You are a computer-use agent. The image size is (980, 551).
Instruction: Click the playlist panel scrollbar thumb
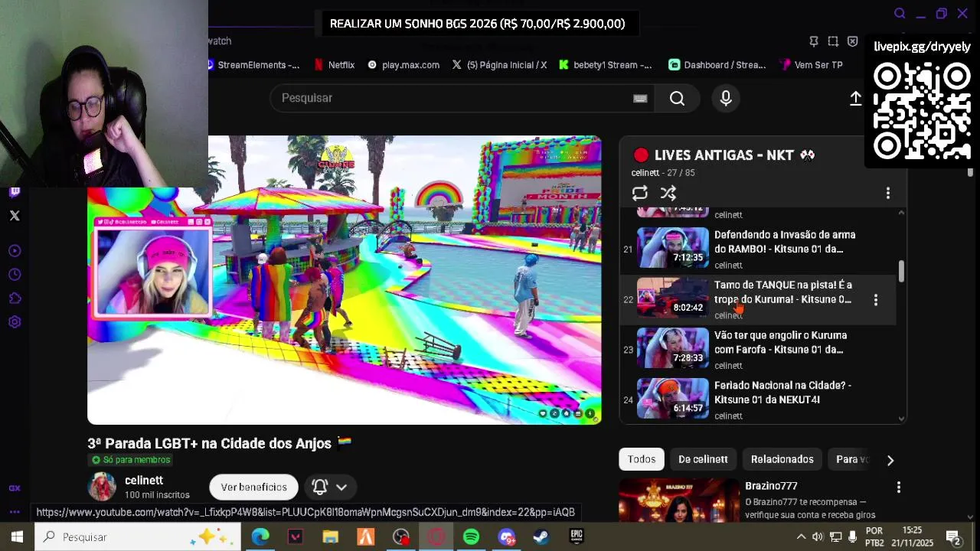901,271
